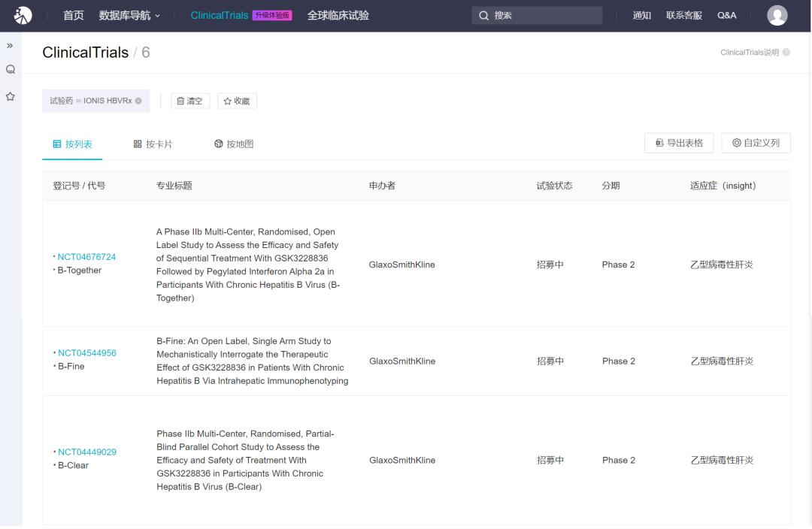Switch to 按卡片 card view tab
The image size is (812, 529).
pos(153,144)
